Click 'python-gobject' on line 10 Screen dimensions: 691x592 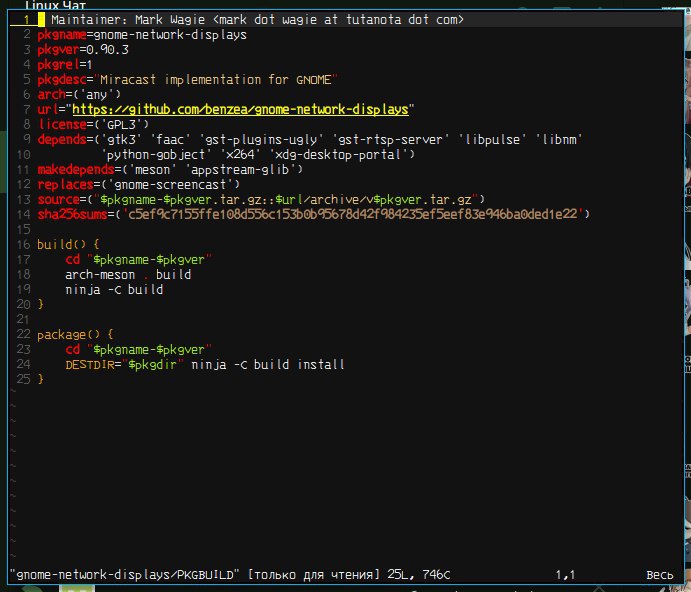point(156,155)
